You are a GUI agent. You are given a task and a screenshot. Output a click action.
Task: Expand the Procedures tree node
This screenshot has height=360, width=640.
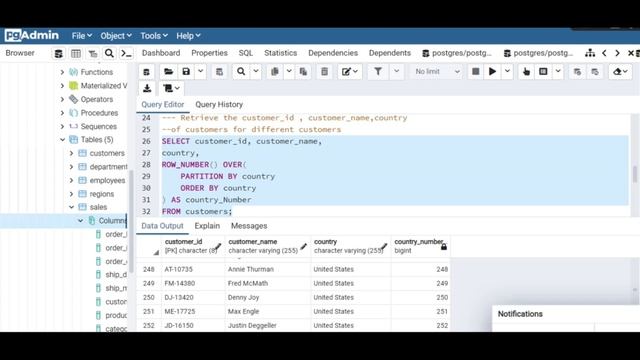(x=62, y=113)
